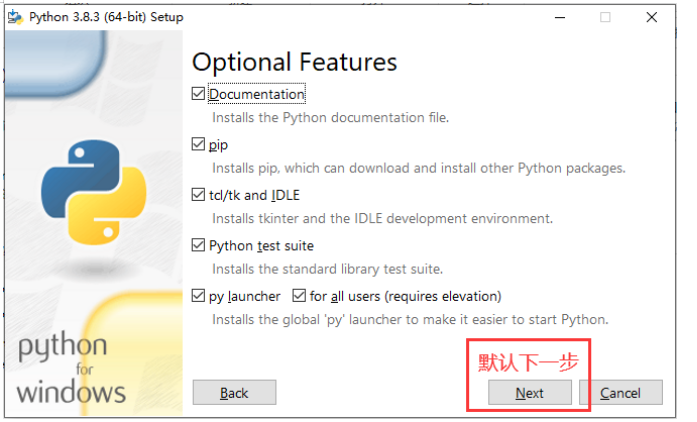Click the Python 3.8.3 (64-bit) Setup title text
The image size is (697, 422).
pos(105,18)
